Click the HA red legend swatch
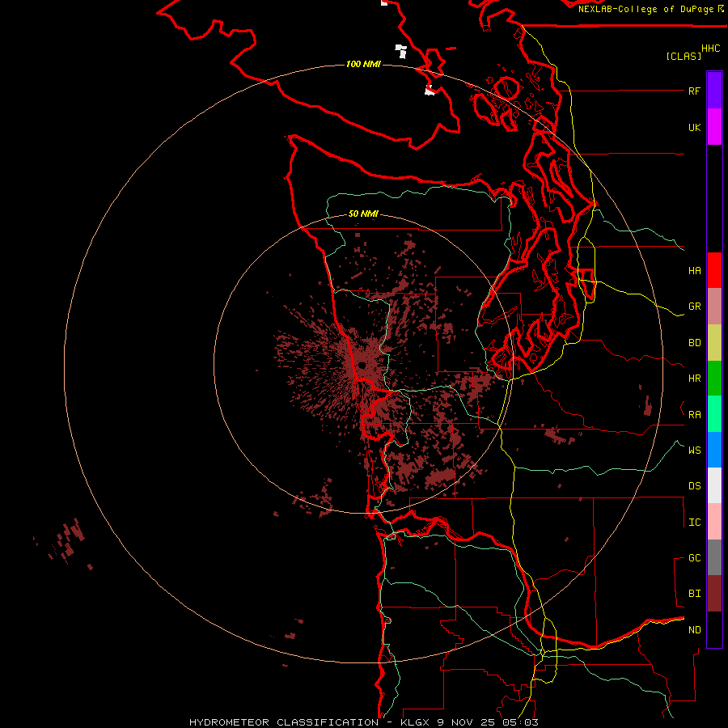 tap(714, 270)
